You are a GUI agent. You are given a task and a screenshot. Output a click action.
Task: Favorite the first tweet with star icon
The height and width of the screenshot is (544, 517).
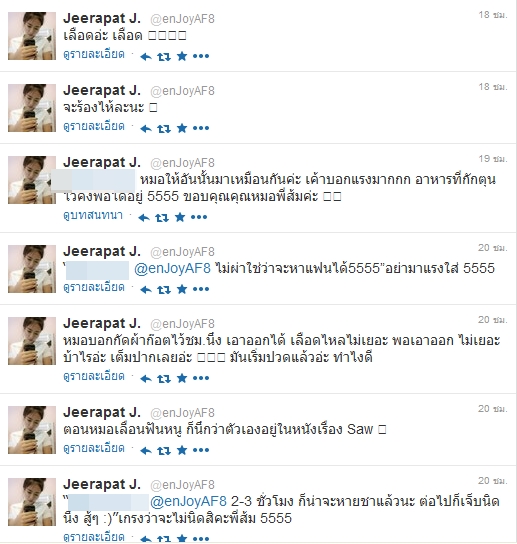pyautogui.click(x=182, y=56)
